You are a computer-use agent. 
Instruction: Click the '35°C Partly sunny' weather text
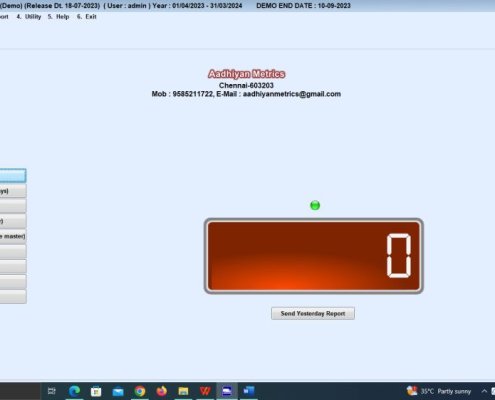[x=446, y=391]
